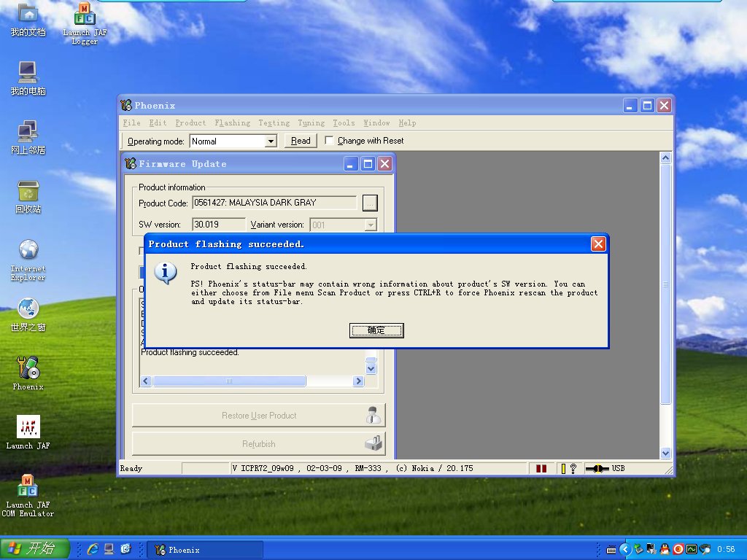Open the Window menu
This screenshot has height=560, width=747.
[376, 122]
